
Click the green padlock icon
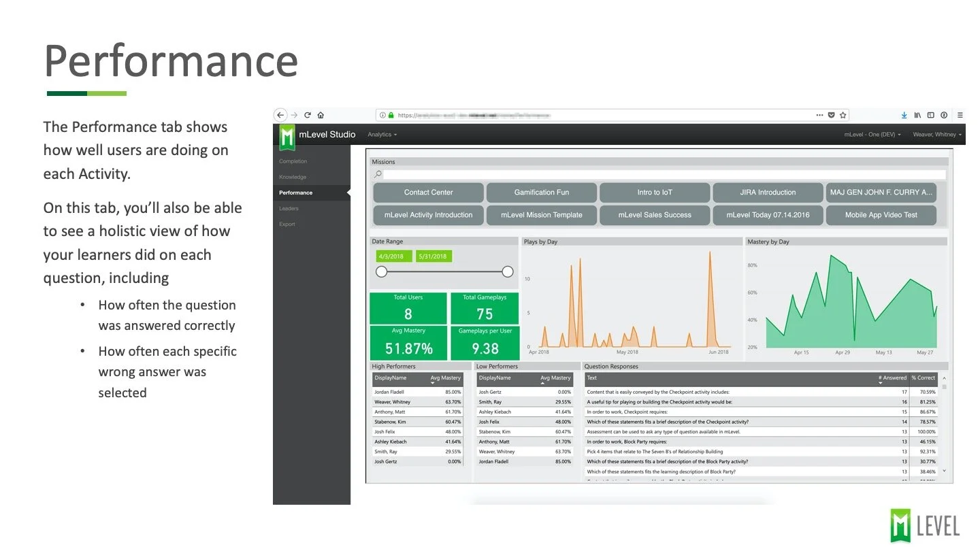[x=391, y=115]
